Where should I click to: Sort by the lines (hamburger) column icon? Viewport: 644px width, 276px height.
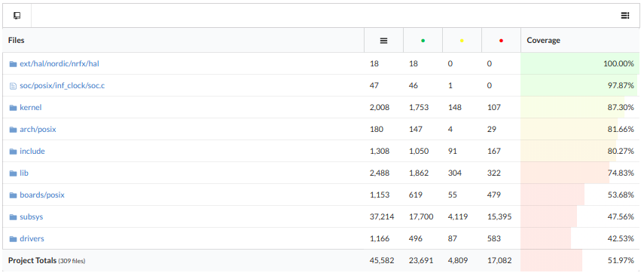383,41
